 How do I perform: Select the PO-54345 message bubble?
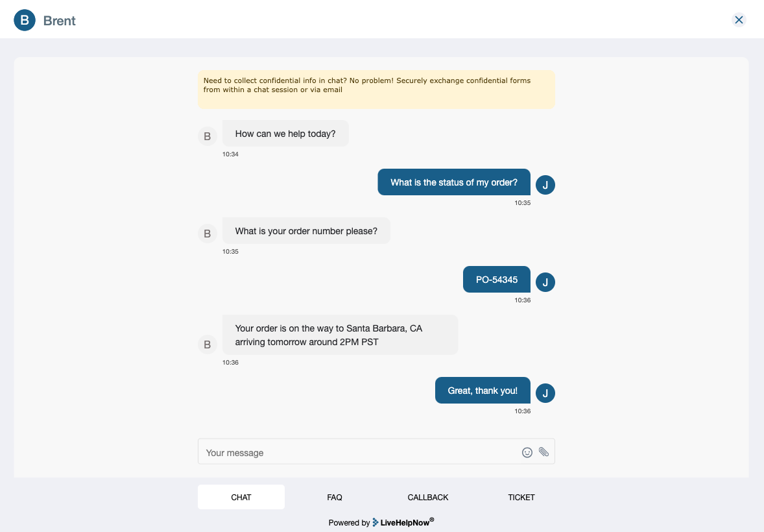497,279
